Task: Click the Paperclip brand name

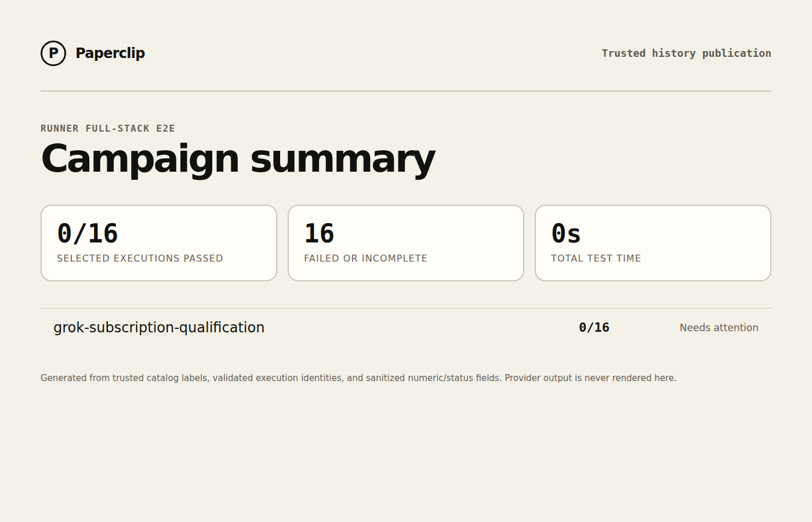Action: coord(110,53)
